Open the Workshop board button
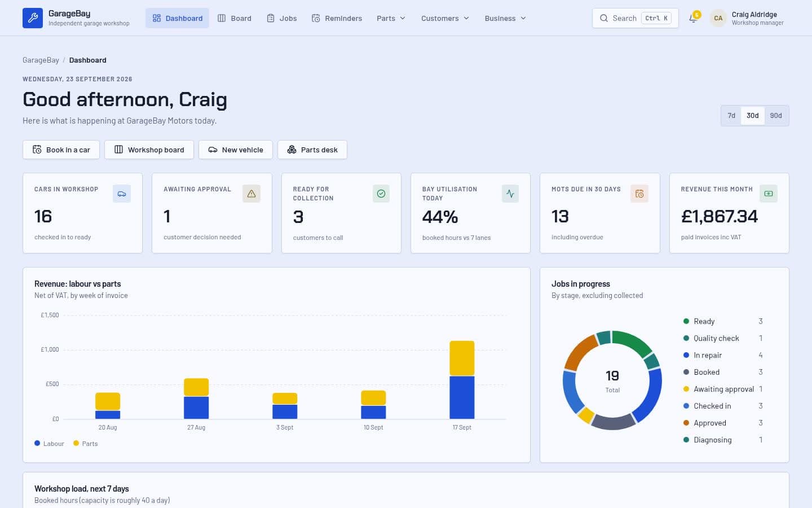Image resolution: width=812 pixels, height=508 pixels. tap(149, 150)
